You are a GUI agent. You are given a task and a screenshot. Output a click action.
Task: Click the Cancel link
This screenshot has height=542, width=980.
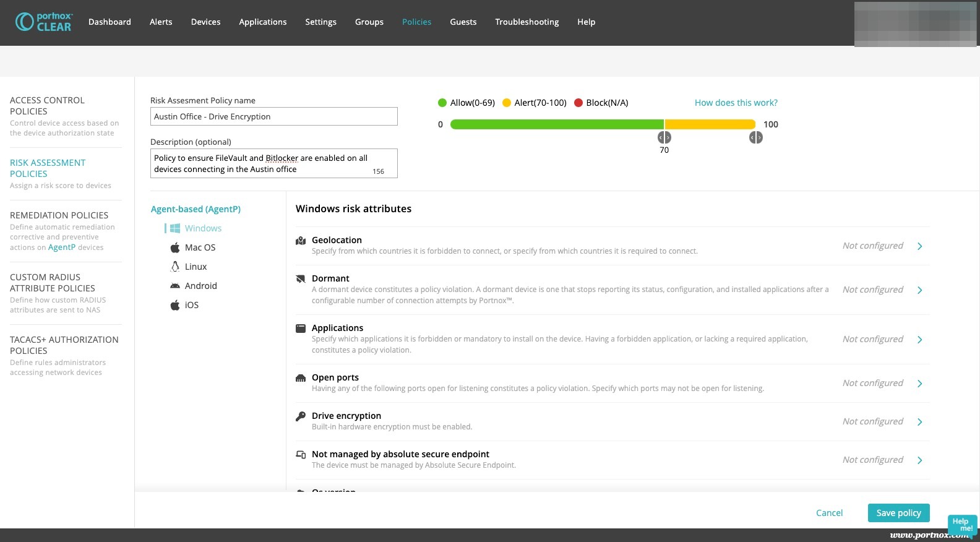click(x=829, y=513)
